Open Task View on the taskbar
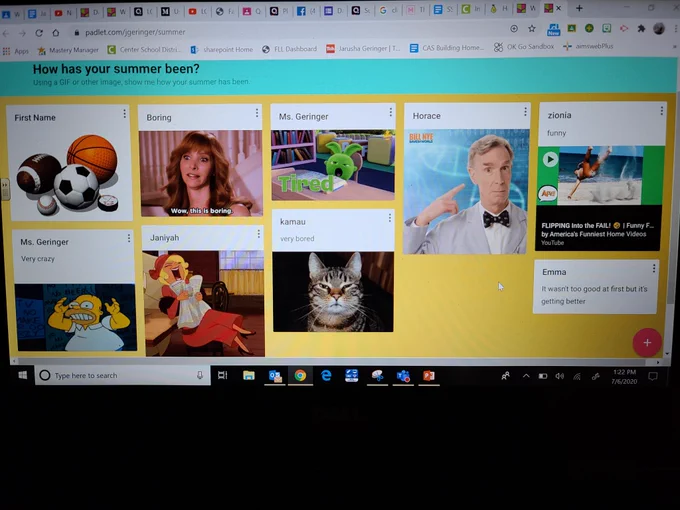Screen dimensions: 680x510 (x=222, y=376)
